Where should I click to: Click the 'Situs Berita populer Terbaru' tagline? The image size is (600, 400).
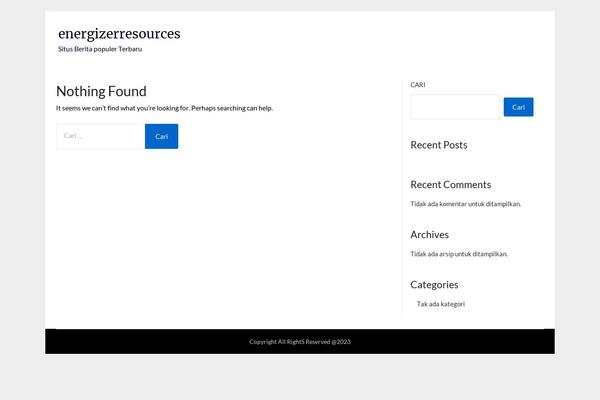pos(100,49)
